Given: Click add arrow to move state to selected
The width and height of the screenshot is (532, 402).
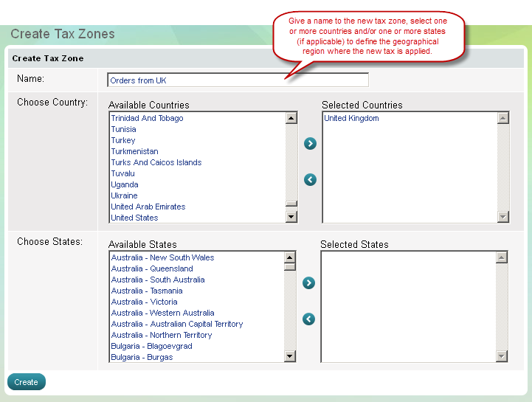Looking at the screenshot, I should point(308,283).
